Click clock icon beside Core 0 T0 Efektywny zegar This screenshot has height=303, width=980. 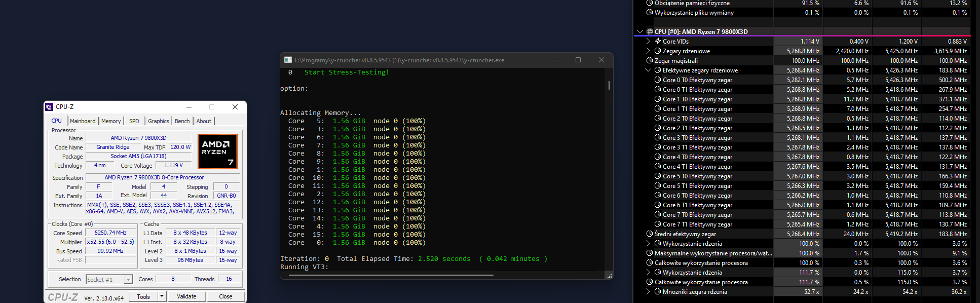coord(658,80)
